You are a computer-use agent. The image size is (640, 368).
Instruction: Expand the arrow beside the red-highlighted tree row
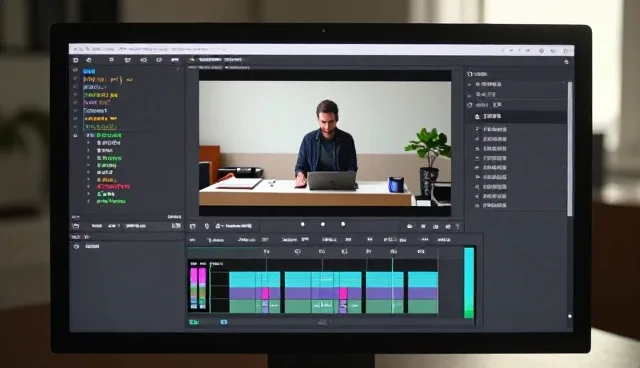click(88, 187)
